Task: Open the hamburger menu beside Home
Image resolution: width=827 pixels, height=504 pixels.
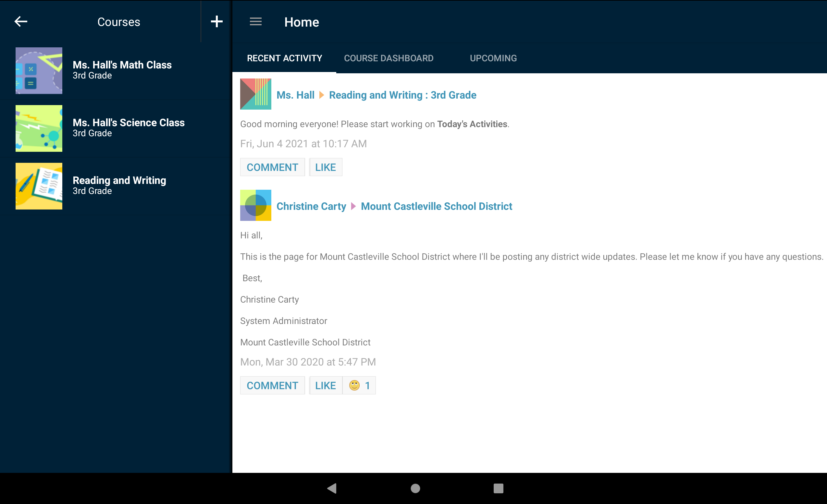Action: [255, 22]
